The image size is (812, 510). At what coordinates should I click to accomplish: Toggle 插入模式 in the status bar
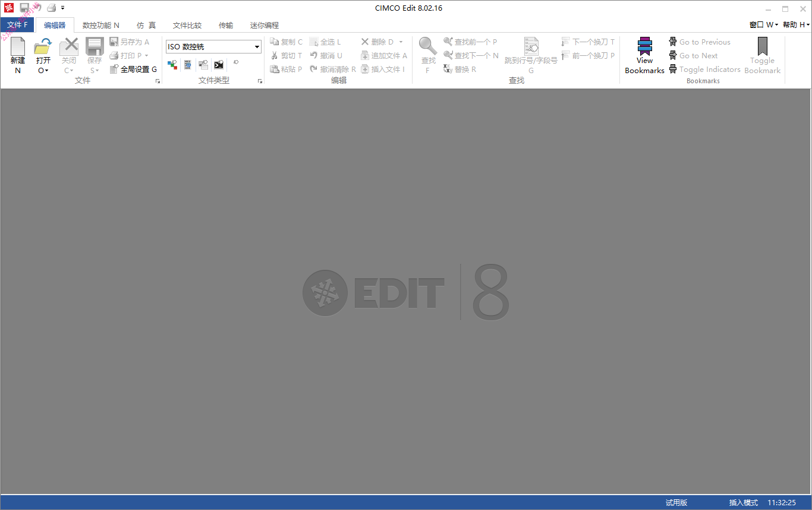tap(744, 503)
